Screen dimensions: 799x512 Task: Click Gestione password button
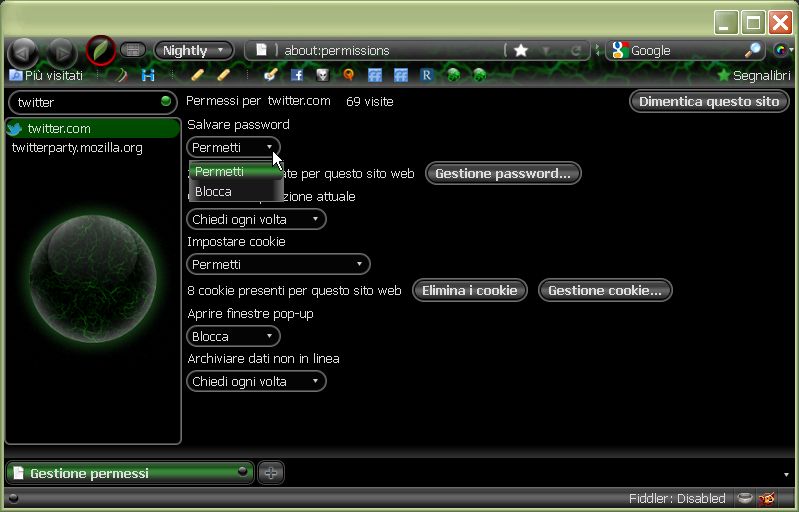[503, 173]
